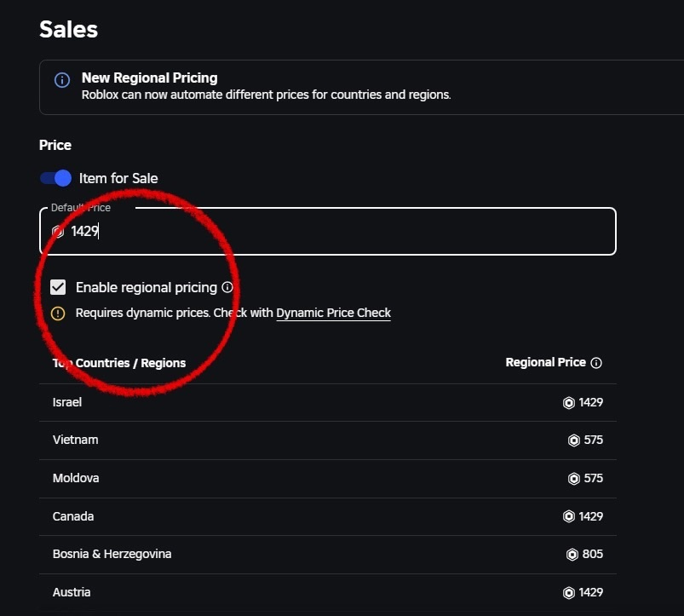Click the New Regional Pricing info icon
The width and height of the screenshot is (684, 616).
click(x=62, y=80)
